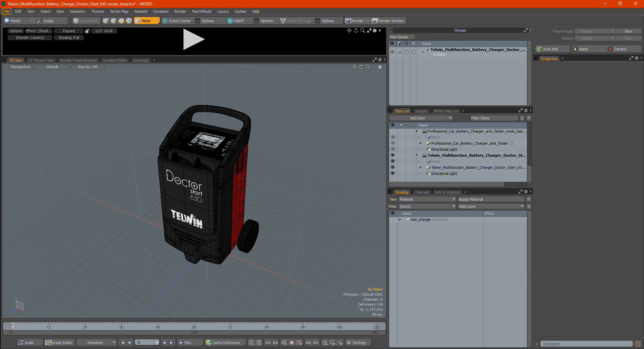Click the render preview settings gear icon

pos(375,31)
